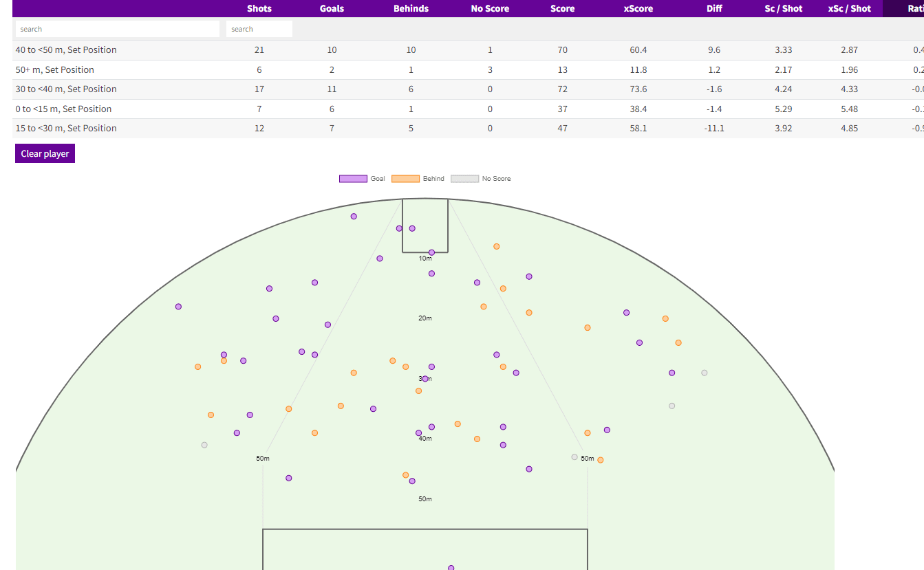Click Diff value -11.1
924x570 pixels.
tap(714, 129)
